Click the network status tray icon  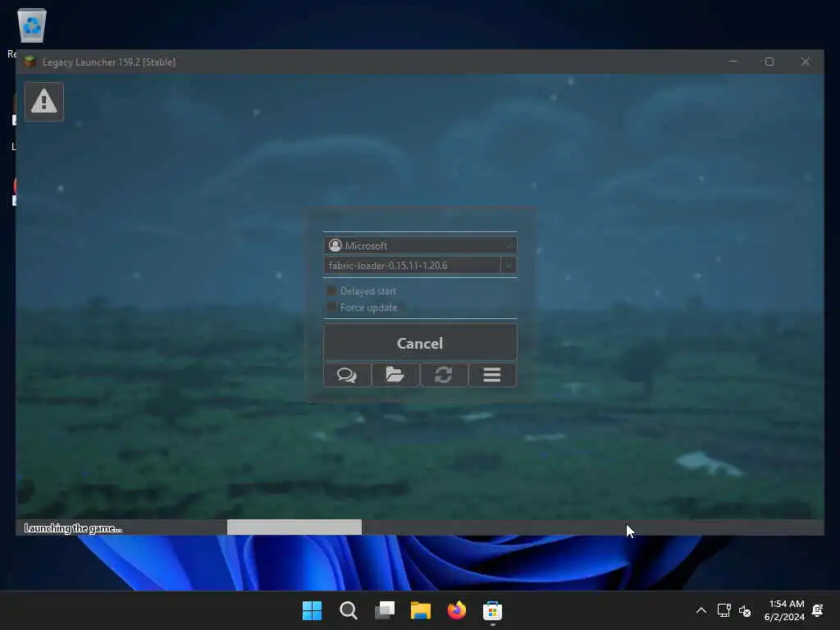click(x=724, y=610)
